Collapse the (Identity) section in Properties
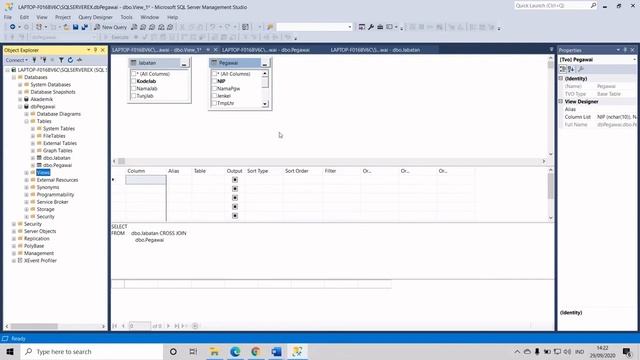 pyautogui.click(x=561, y=78)
